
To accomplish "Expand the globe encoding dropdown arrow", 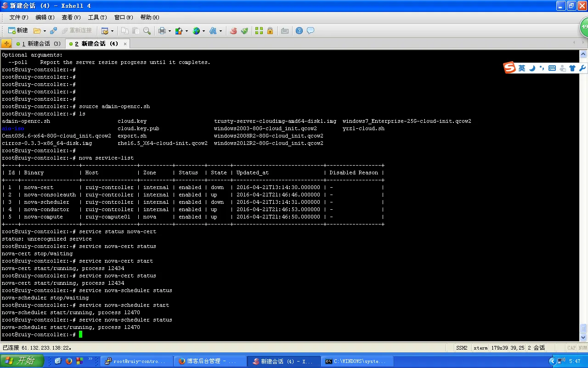I will pyautogui.click(x=204, y=31).
